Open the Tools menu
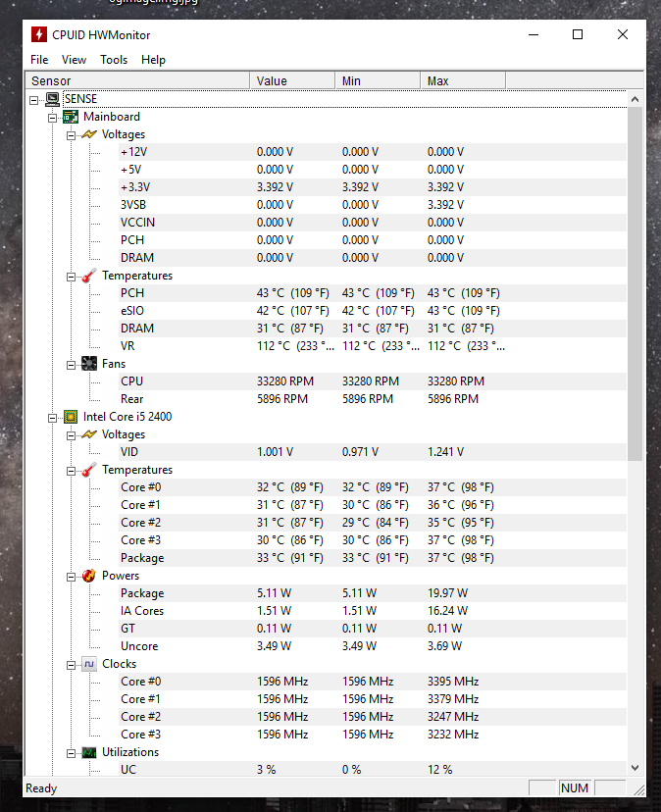The width and height of the screenshot is (661, 812). 114,60
